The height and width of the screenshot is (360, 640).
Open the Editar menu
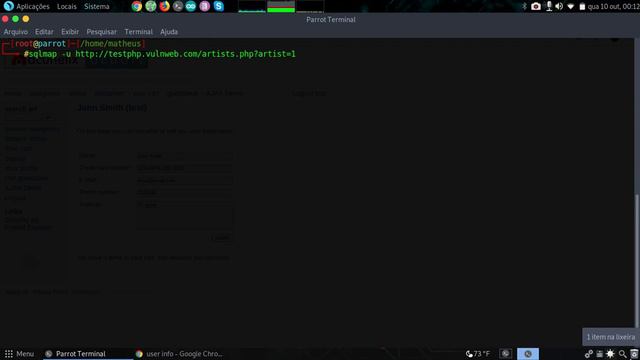tap(44, 31)
